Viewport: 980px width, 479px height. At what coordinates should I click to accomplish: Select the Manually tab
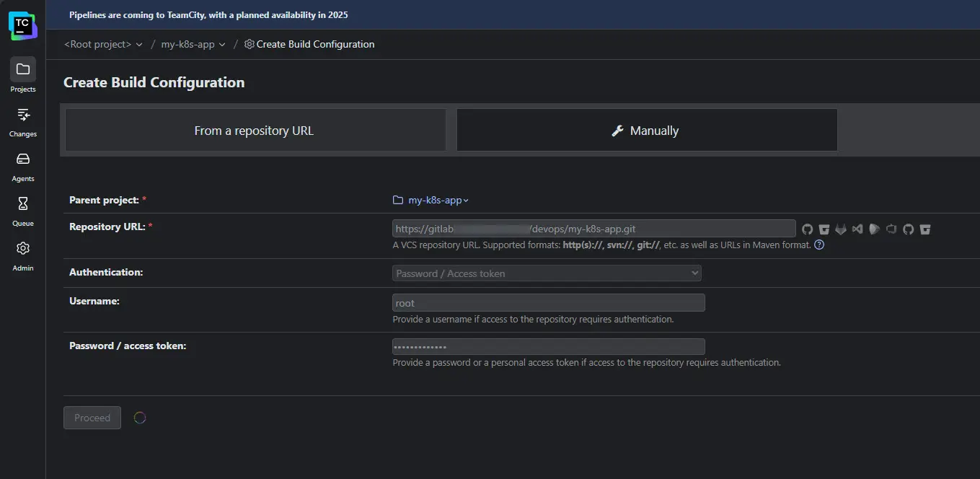coord(646,131)
